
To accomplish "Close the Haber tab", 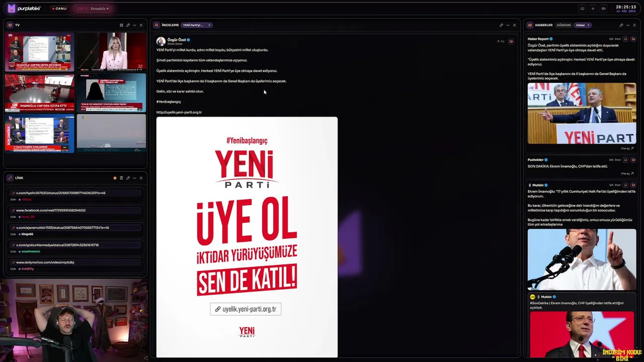I will (588, 25).
